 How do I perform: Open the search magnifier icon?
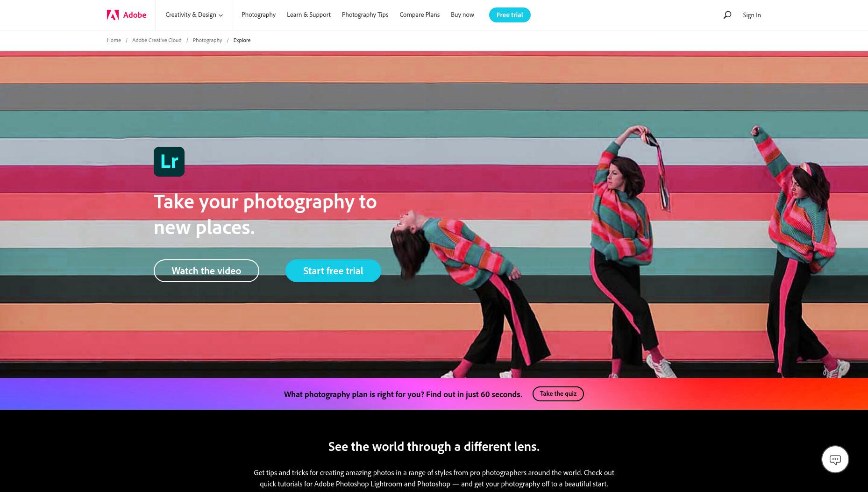(727, 15)
